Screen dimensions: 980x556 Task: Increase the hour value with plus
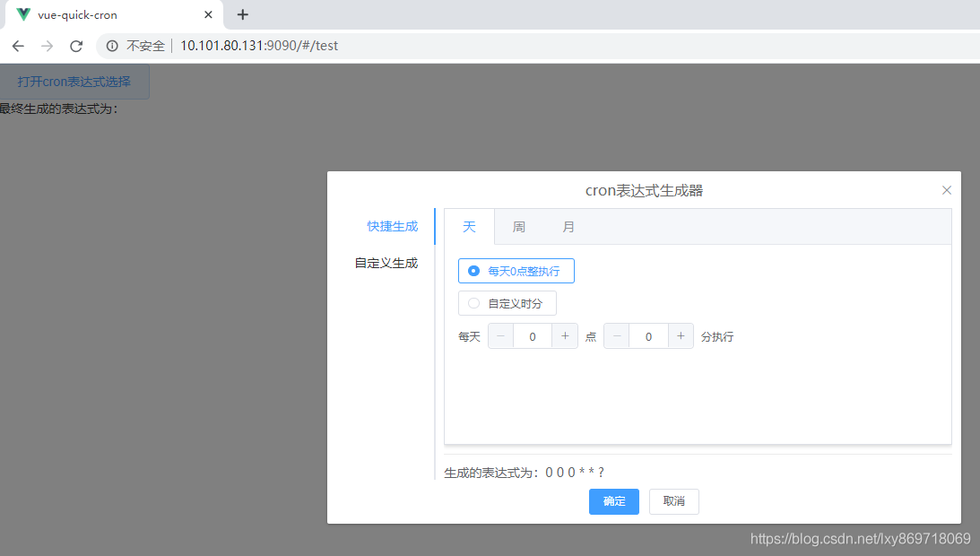[565, 336]
